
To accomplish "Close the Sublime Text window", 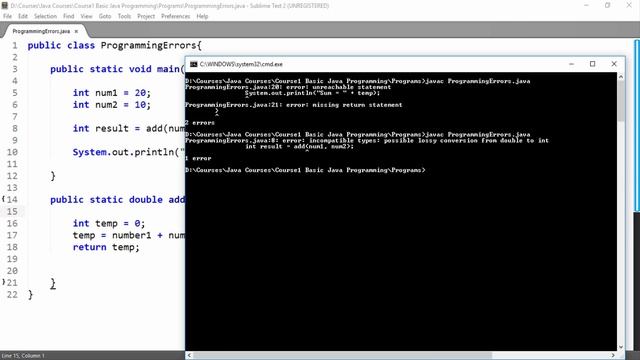I will point(629,5).
